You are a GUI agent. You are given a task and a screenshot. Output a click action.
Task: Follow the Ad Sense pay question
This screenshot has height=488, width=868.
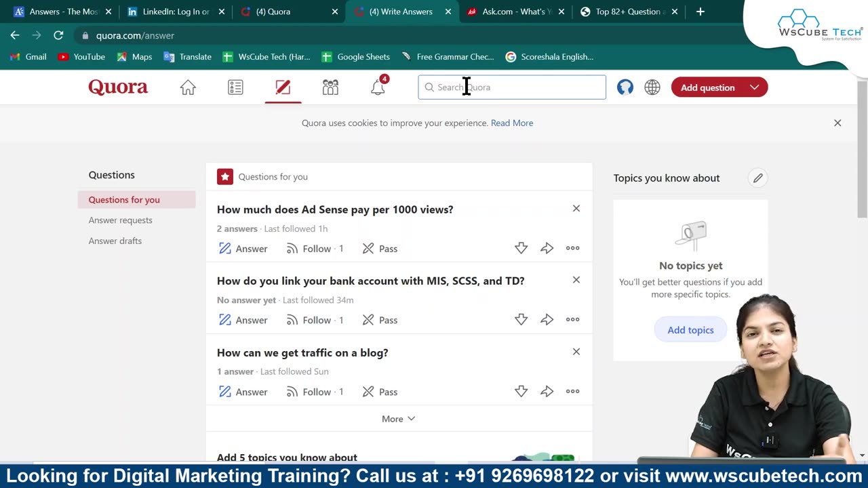pyautogui.click(x=315, y=249)
